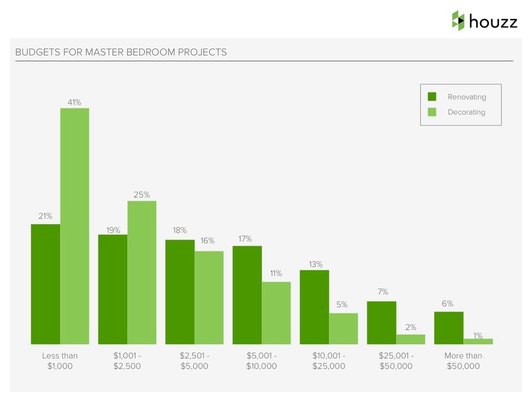Select the 7% Renovating bar

click(x=382, y=322)
